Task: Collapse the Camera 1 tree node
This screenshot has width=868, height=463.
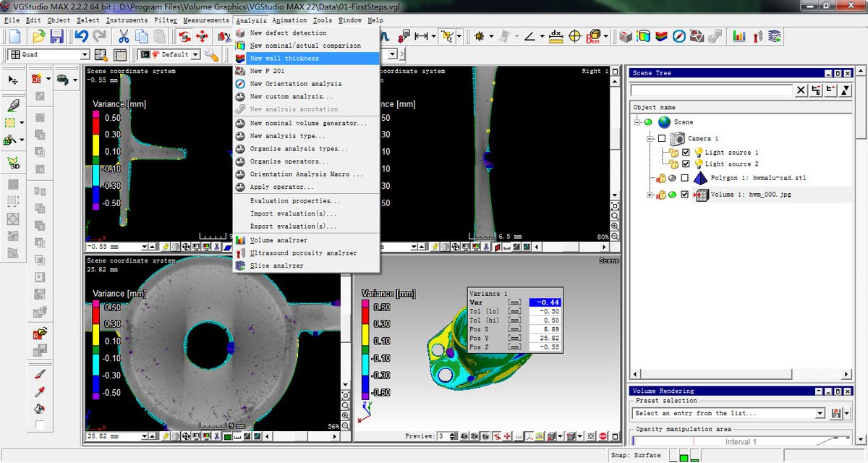Action: coord(650,138)
